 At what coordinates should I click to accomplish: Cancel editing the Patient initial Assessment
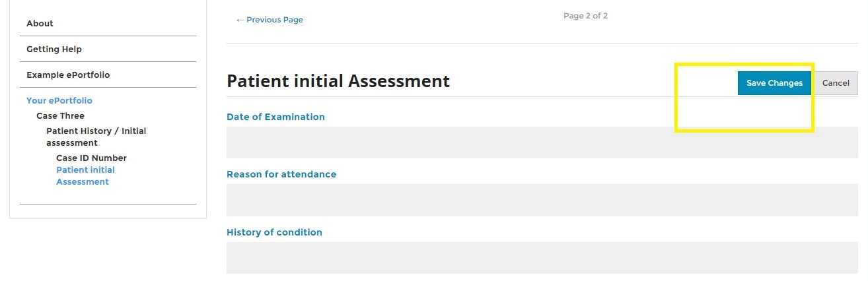point(836,83)
